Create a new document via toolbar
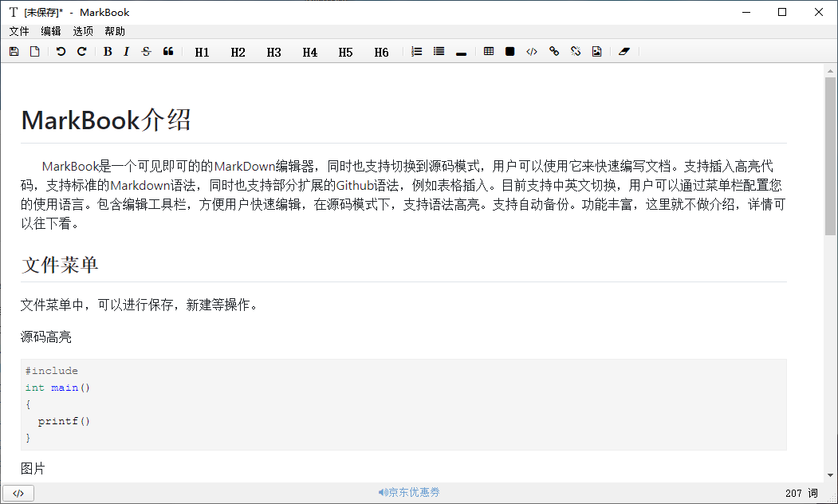The width and height of the screenshot is (838, 504). coord(34,52)
